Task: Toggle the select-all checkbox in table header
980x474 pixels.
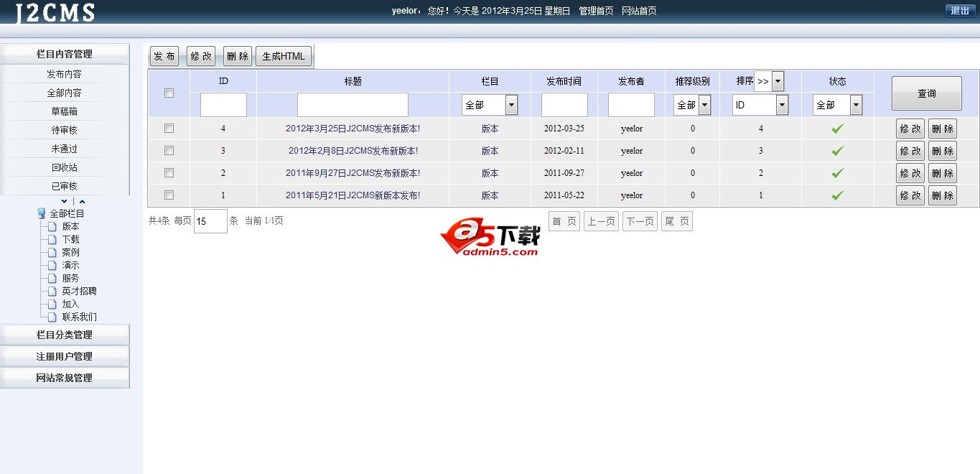Action: (x=169, y=93)
